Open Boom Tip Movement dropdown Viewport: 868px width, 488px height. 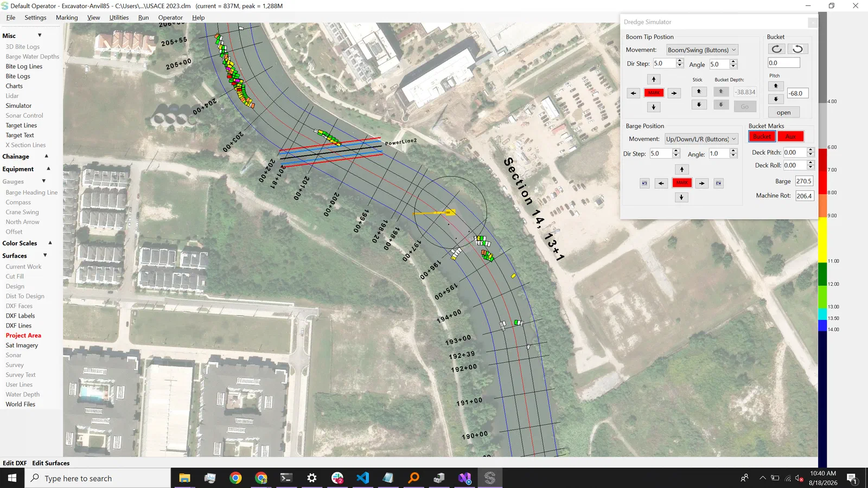[x=702, y=50]
